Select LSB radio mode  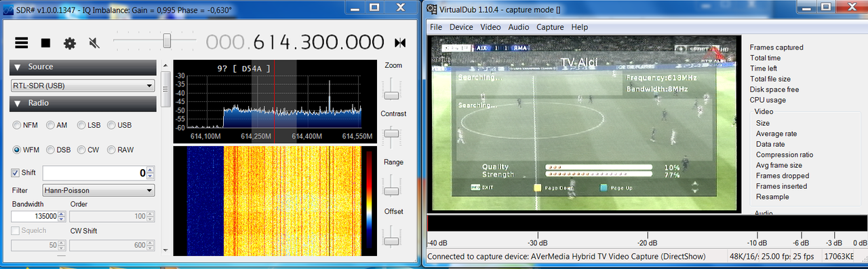(88, 125)
